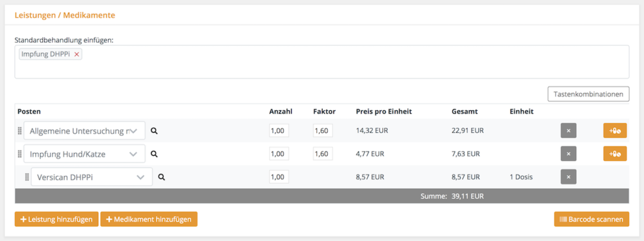Click search icon next to Allgemeine Untersuchung
This screenshot has width=644, height=241.
(x=154, y=131)
